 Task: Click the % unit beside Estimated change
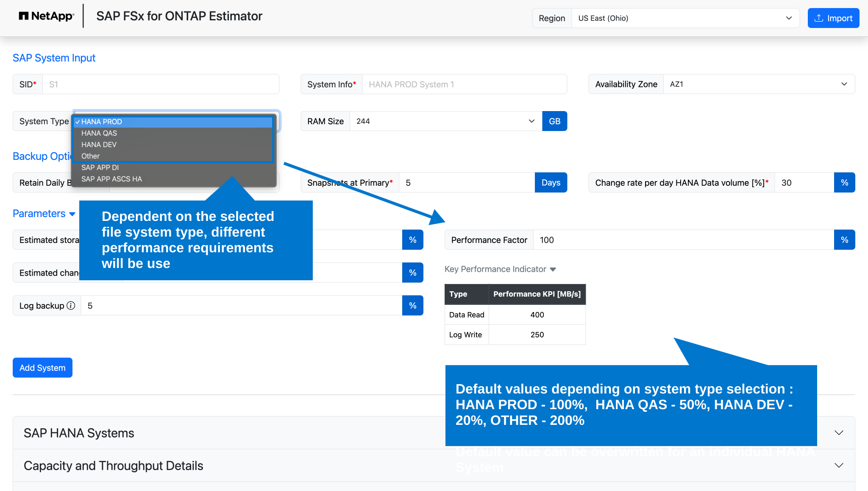coord(412,273)
